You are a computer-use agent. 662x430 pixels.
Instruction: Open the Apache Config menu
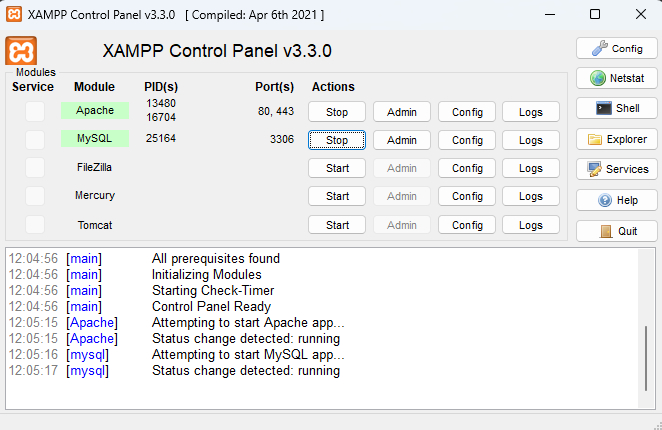pyautogui.click(x=467, y=112)
